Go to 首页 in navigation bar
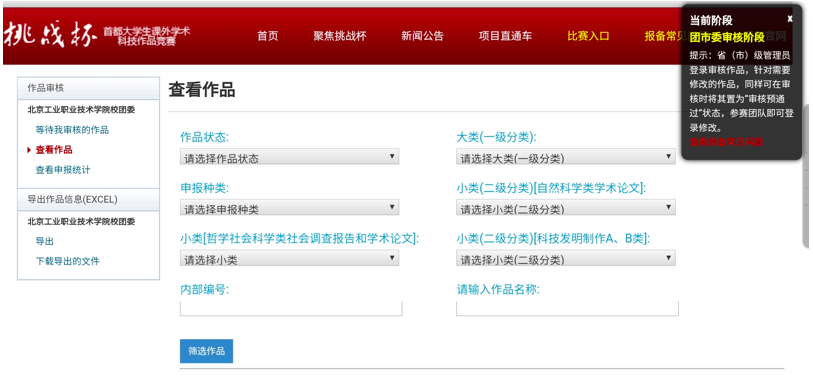The image size is (813, 376). 268,36
